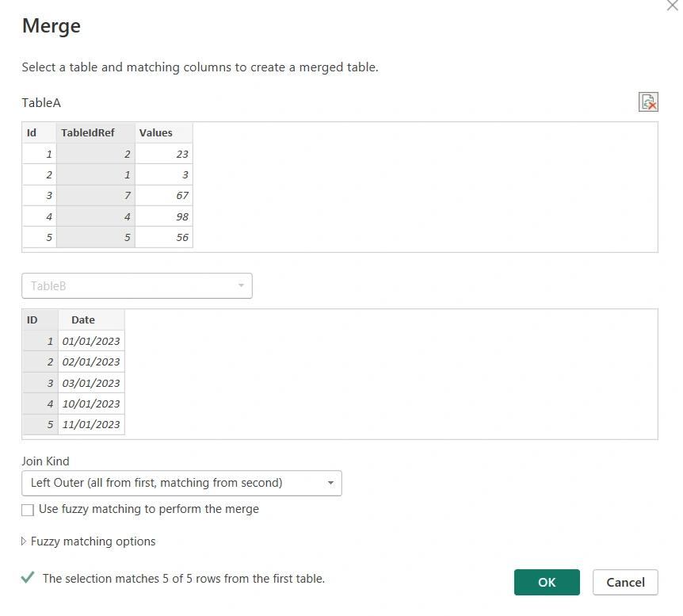Image resolution: width=683 pixels, height=616 pixels.
Task: Select the ID column header in TableB
Action: click(x=40, y=320)
